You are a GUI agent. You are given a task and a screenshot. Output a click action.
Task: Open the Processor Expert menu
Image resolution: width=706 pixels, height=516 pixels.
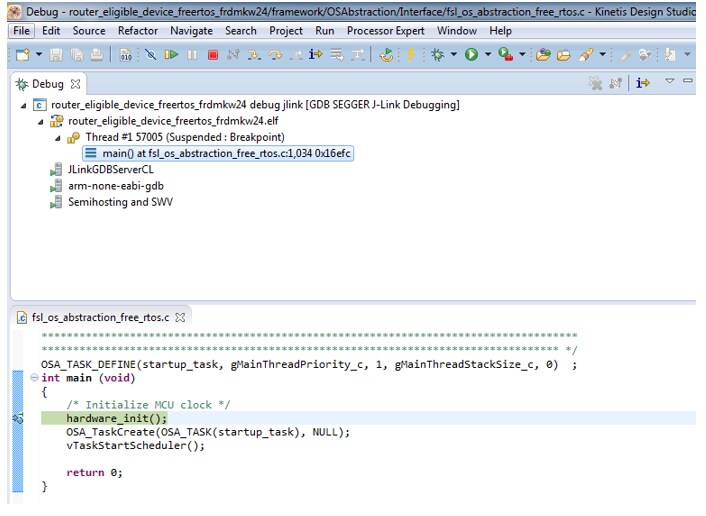coord(386,31)
